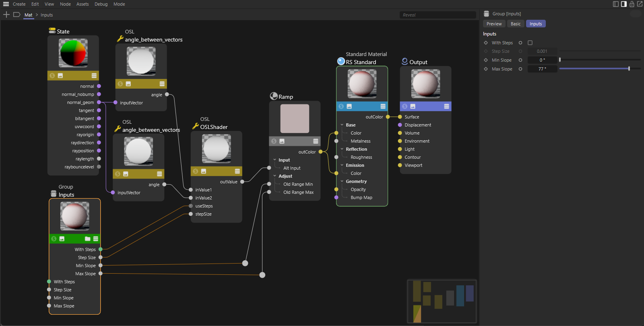Toggle the Max Slope port circle button

[x=520, y=69]
